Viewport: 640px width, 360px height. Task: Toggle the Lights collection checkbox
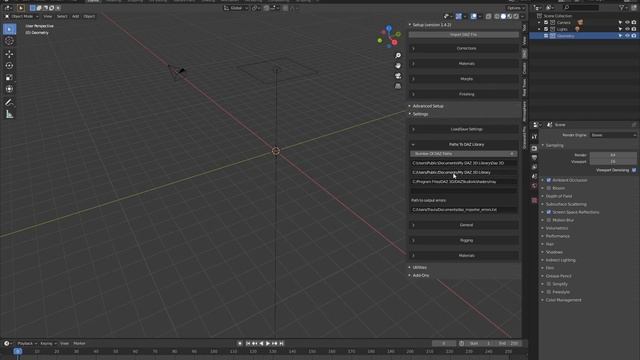coord(546,29)
